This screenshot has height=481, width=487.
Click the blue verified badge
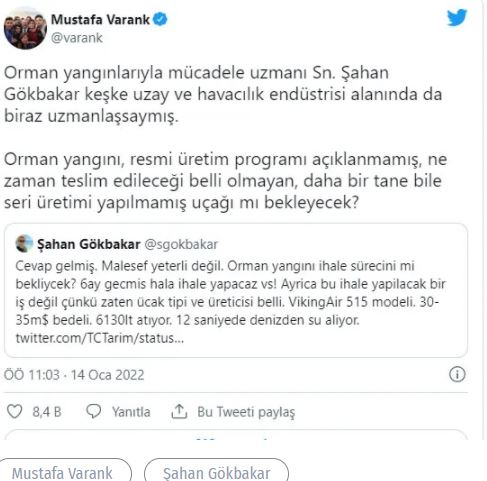pos(160,19)
